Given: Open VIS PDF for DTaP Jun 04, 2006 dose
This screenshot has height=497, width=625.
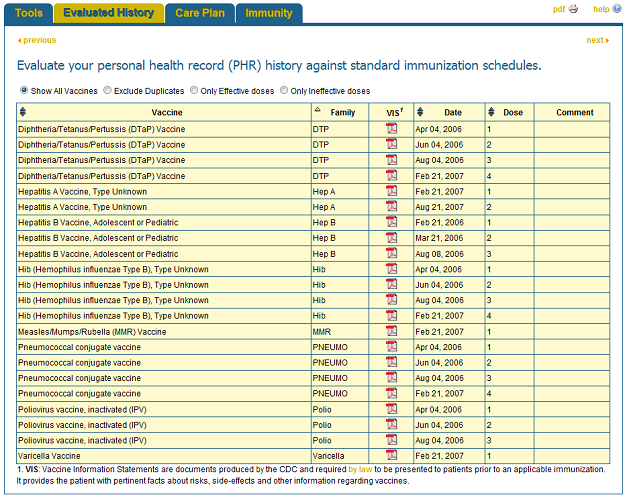Looking at the screenshot, I should coord(391,144).
